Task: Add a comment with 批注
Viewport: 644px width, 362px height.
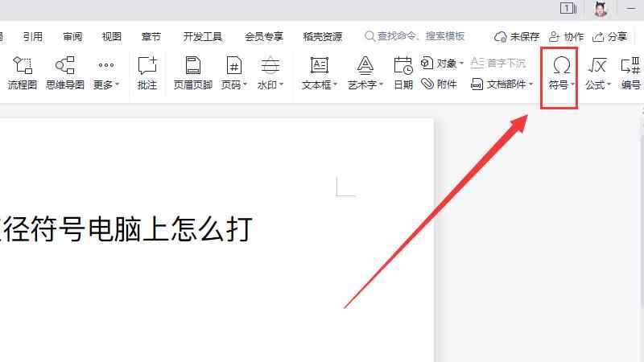Action: [x=147, y=73]
